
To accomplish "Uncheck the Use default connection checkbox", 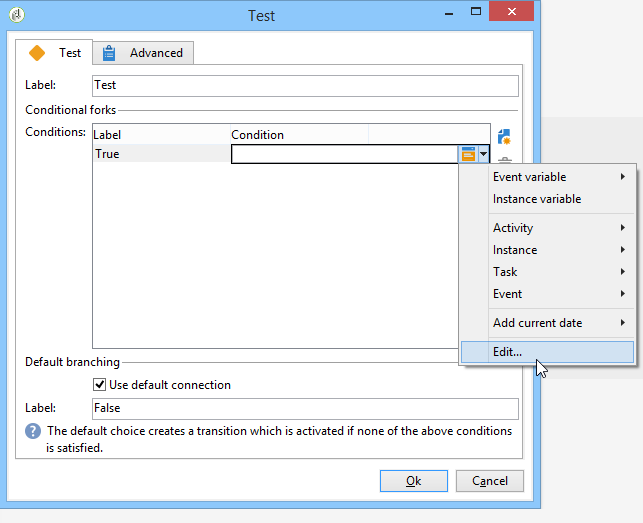I will point(99,385).
